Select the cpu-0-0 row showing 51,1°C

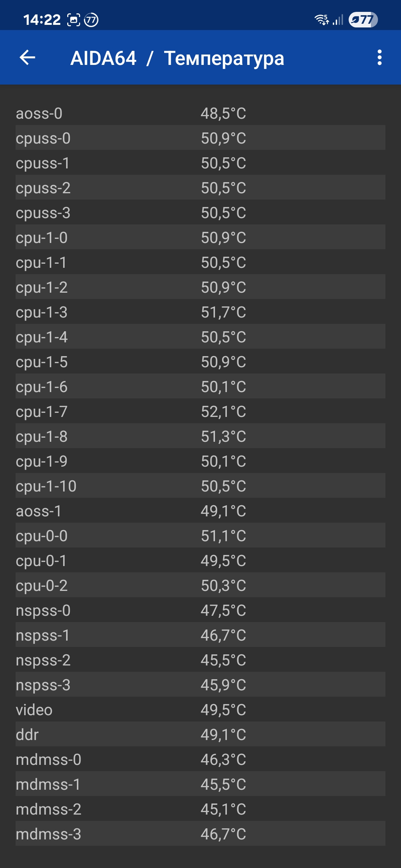coord(200,536)
